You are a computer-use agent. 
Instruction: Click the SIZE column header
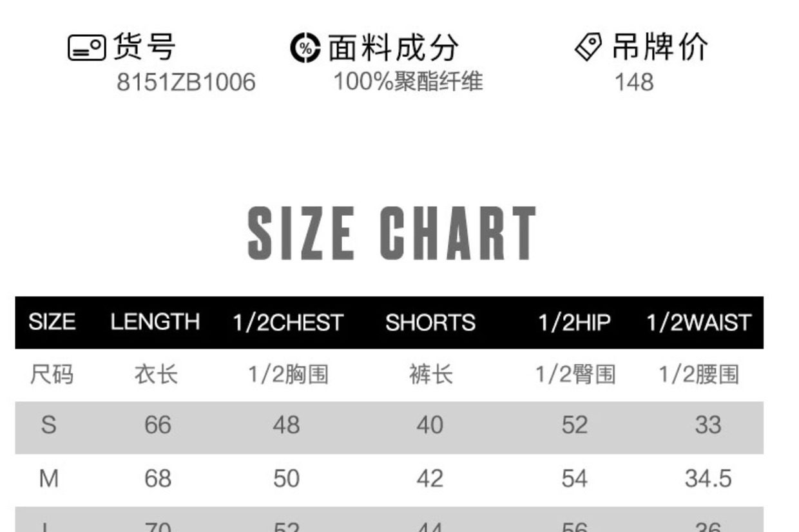[52, 322]
